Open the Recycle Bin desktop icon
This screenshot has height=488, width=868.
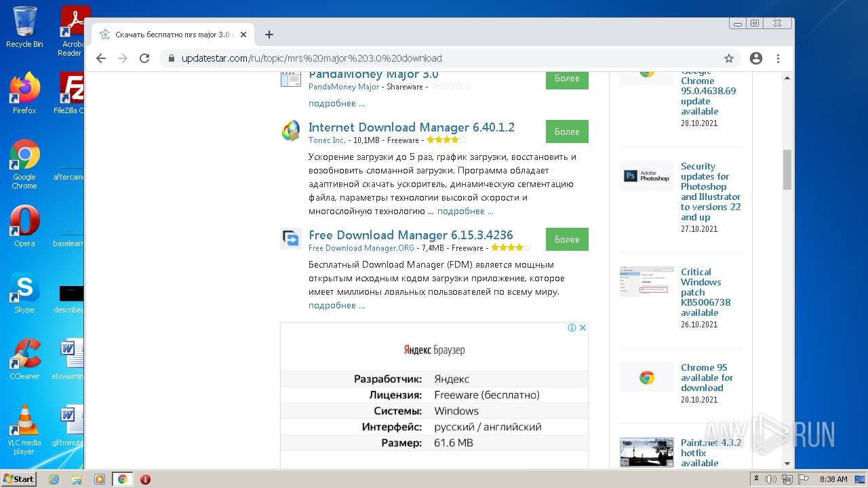[x=24, y=27]
